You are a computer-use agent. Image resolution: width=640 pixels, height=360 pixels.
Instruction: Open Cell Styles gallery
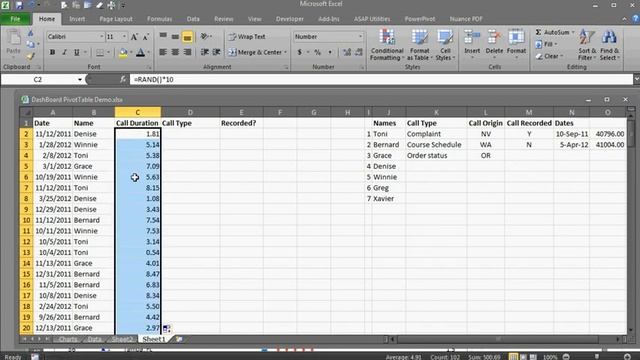[445, 45]
